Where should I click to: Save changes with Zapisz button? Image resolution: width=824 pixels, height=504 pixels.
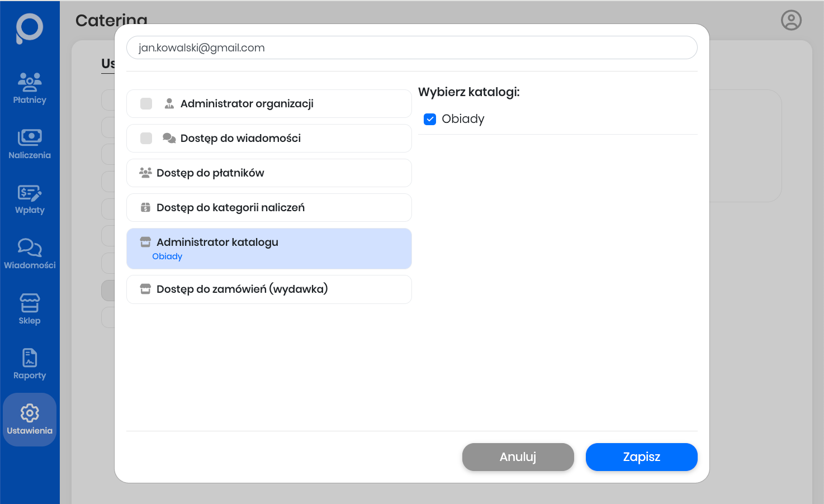[641, 457]
